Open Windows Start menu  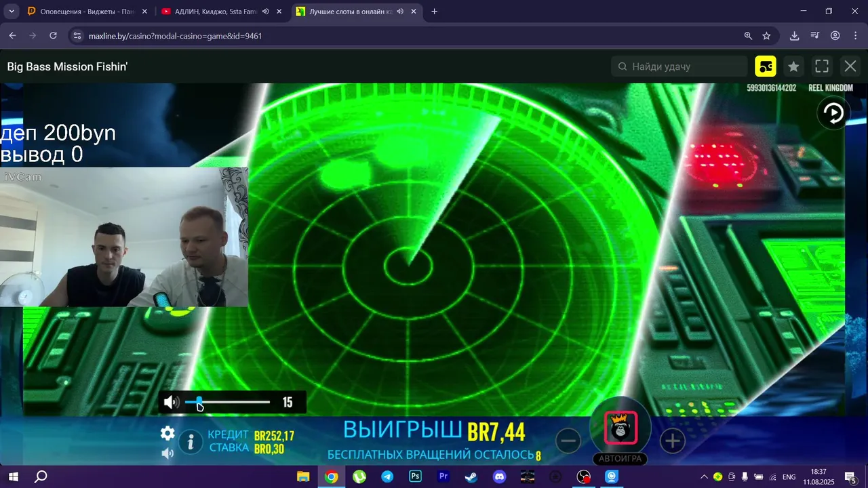[x=13, y=476]
